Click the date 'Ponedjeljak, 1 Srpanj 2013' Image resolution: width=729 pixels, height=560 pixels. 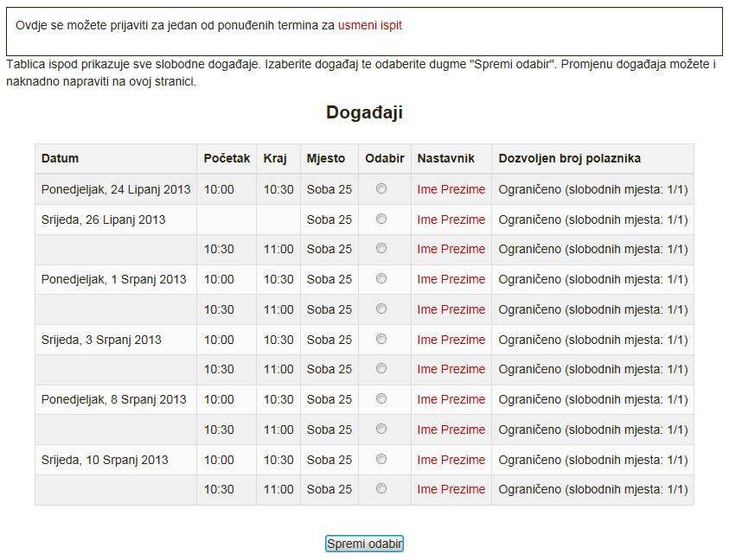pyautogui.click(x=114, y=279)
